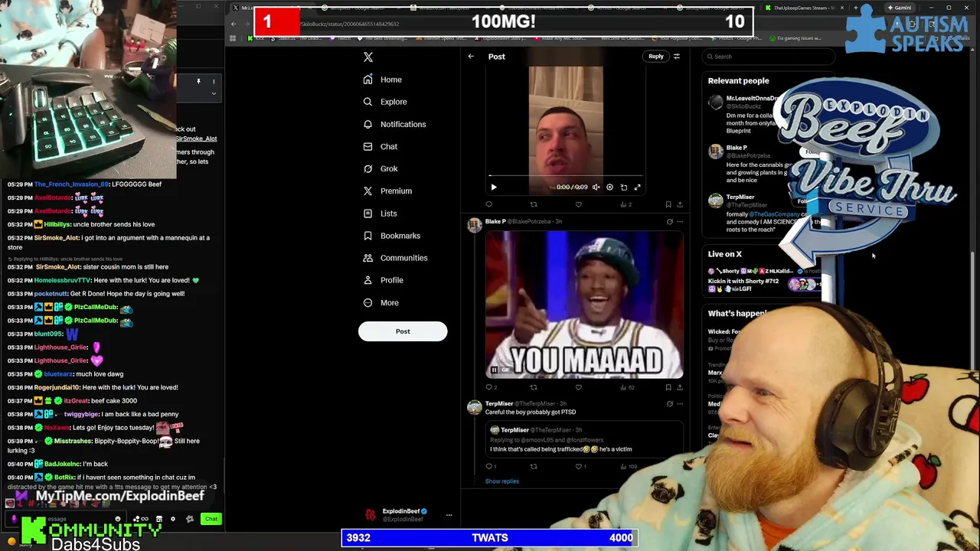The image size is (980, 551).
Task: Open Premium in the X sidebar
Action: (x=387, y=191)
